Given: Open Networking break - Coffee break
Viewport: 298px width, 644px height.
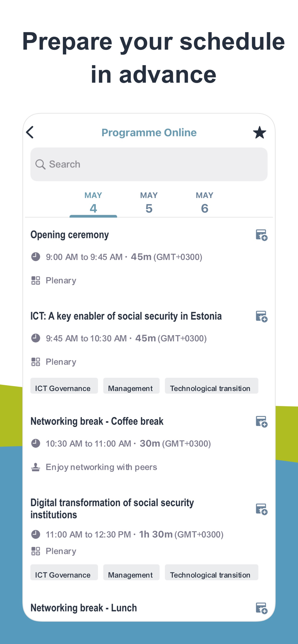Looking at the screenshot, I should point(97,421).
